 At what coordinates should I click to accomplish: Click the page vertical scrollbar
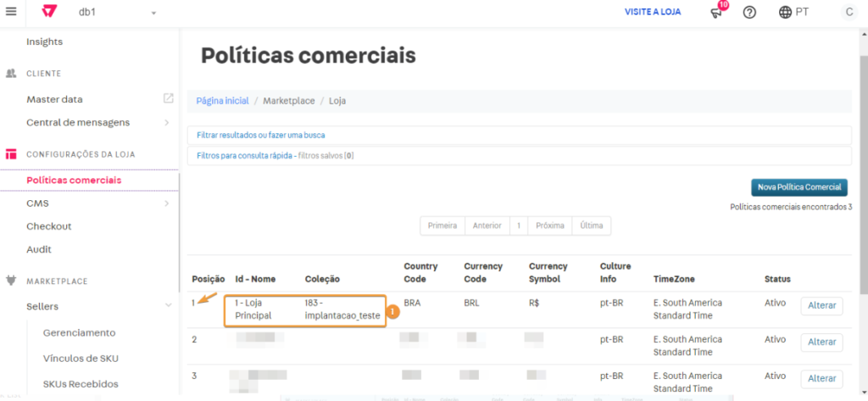point(862,170)
